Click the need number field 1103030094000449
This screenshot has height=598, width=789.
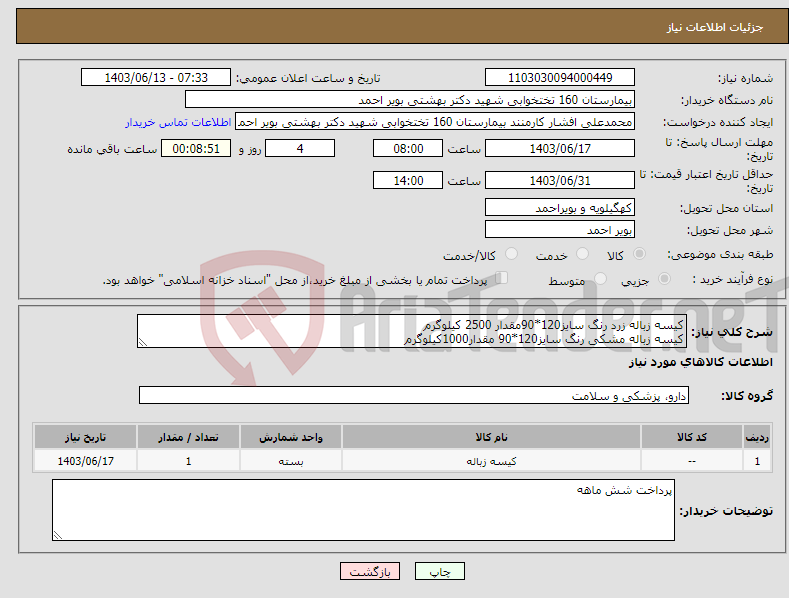point(560,78)
